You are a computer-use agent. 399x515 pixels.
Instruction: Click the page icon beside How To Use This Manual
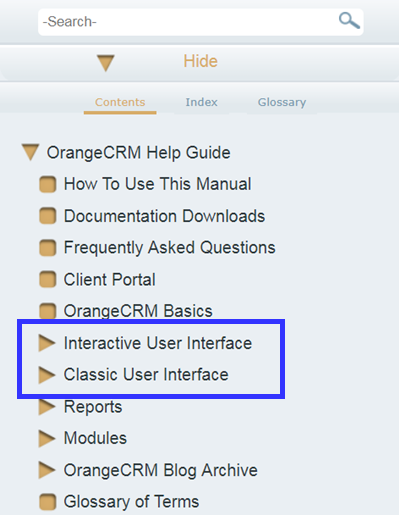coord(48,184)
